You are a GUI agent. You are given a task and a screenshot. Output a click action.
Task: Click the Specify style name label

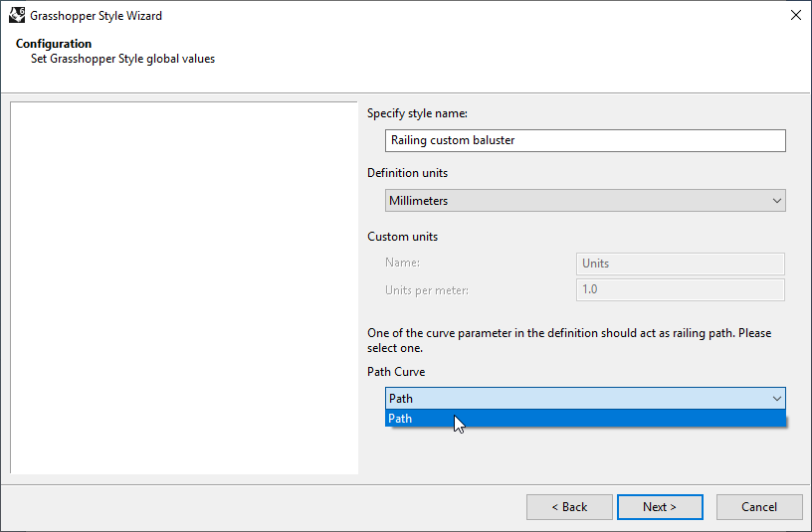click(x=417, y=113)
